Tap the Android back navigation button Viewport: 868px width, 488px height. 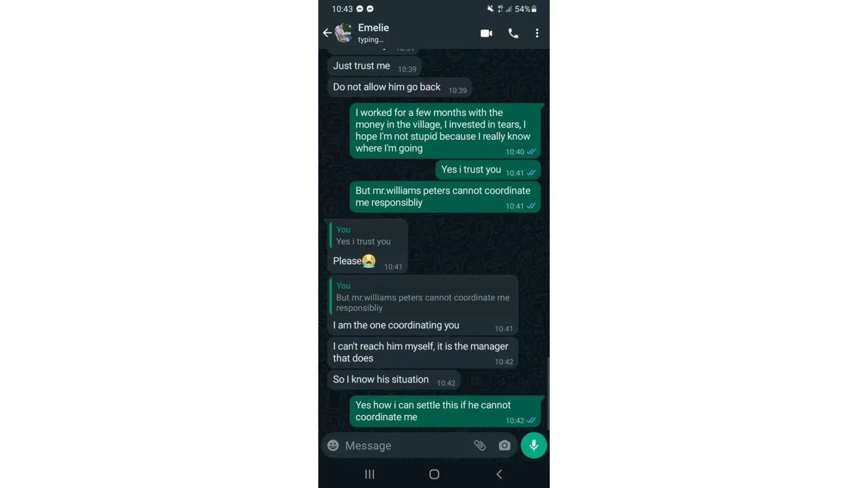click(499, 474)
